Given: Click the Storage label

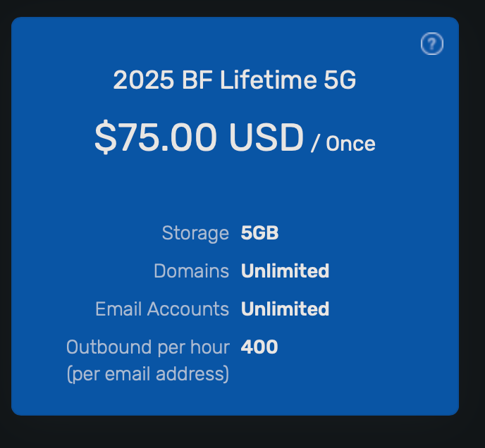Looking at the screenshot, I should point(195,233).
